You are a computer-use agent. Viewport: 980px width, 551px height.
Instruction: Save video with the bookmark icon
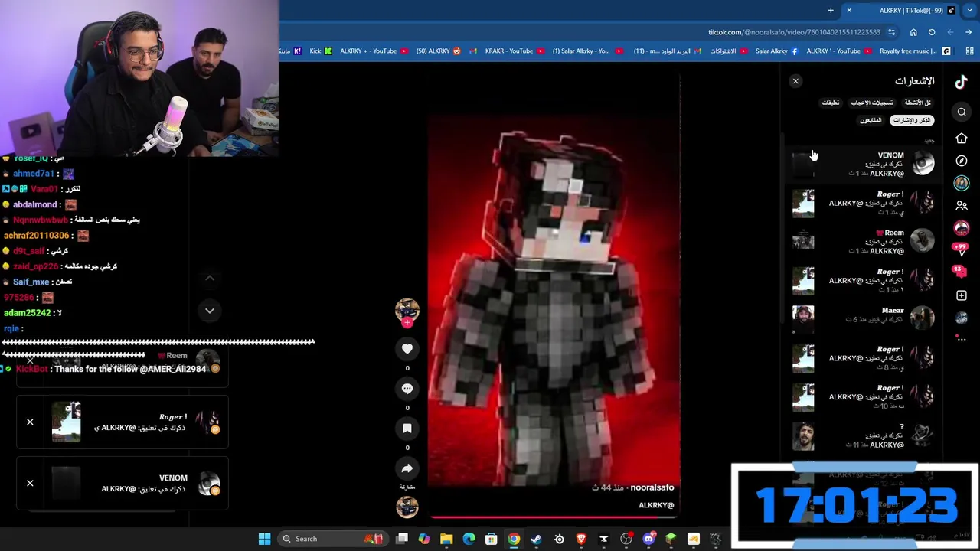[x=407, y=429]
